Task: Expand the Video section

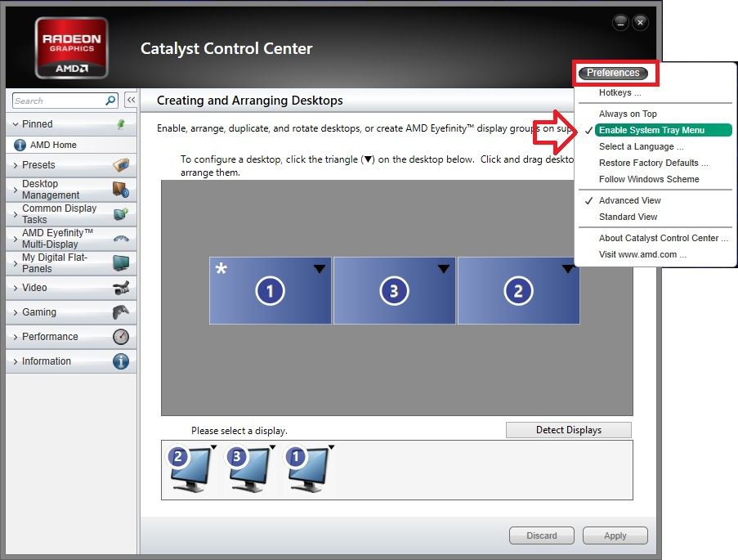Action: tap(16, 288)
